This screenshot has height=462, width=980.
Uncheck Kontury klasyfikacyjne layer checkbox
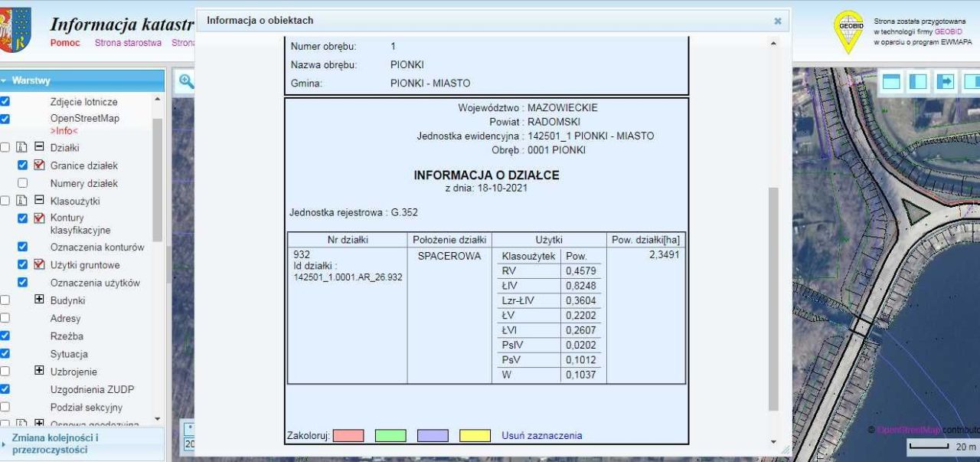22,219
